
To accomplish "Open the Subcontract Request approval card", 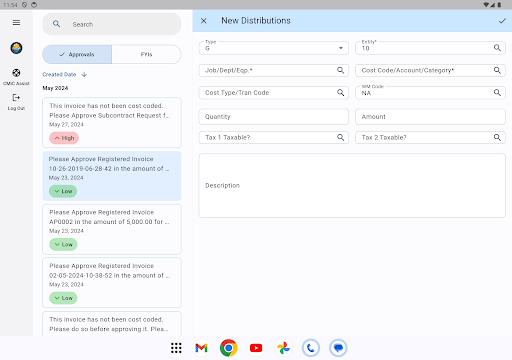I will pyautogui.click(x=112, y=122).
